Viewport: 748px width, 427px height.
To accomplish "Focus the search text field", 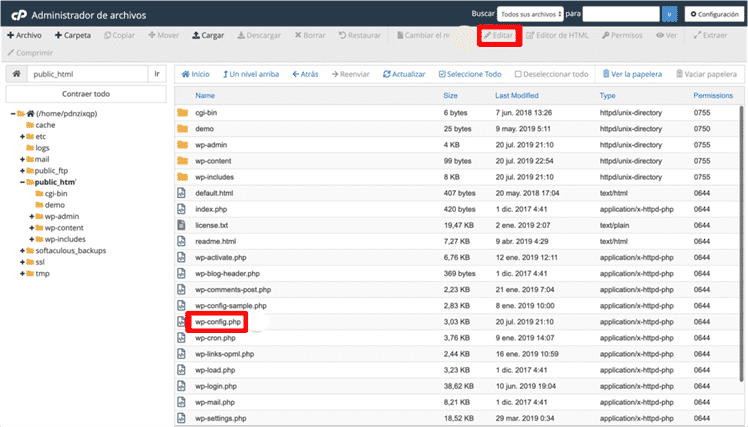I will (621, 14).
